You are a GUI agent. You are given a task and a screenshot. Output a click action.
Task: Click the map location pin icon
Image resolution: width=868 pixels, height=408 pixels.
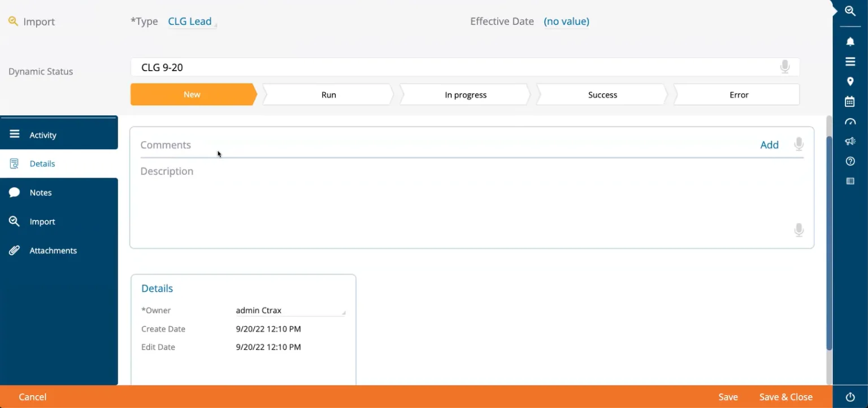coord(850,82)
